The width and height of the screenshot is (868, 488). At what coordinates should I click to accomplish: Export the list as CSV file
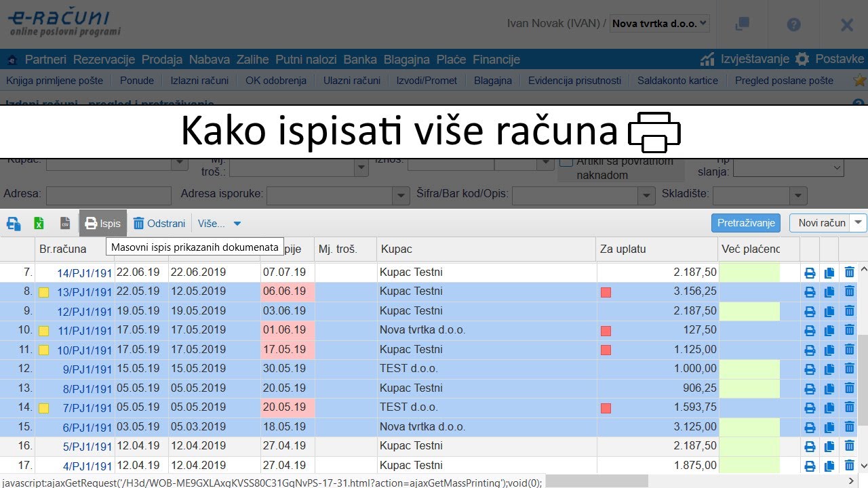click(x=65, y=223)
